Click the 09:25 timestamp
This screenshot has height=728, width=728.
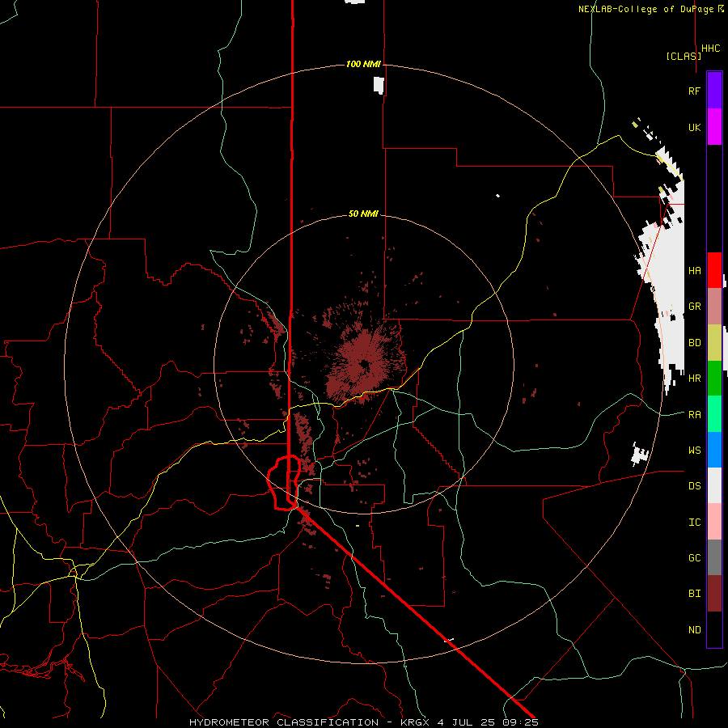[x=519, y=722]
